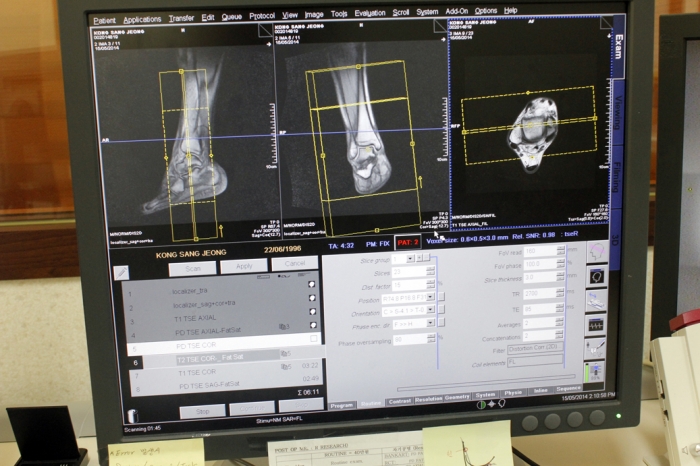Click the trash bin icon below queue
Image resolution: width=700 pixels, height=466 pixels.
(x=132, y=416)
